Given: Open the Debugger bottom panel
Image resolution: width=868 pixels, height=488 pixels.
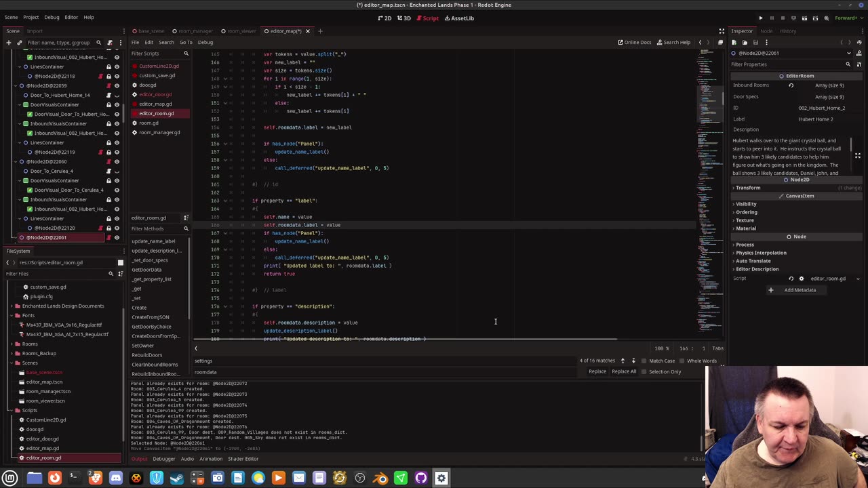Looking at the screenshot, I should [163, 459].
